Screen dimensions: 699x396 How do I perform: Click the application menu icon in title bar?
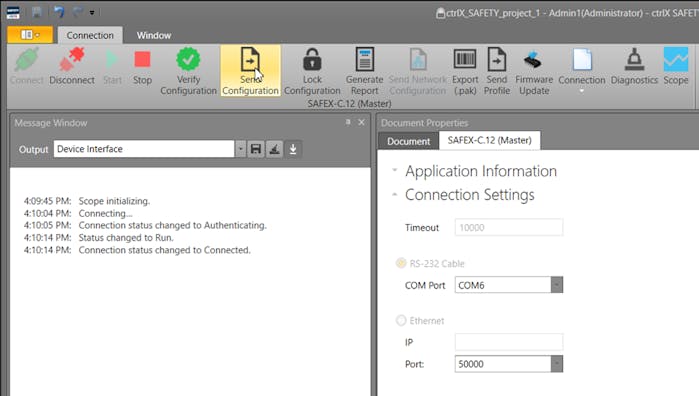(x=13, y=12)
